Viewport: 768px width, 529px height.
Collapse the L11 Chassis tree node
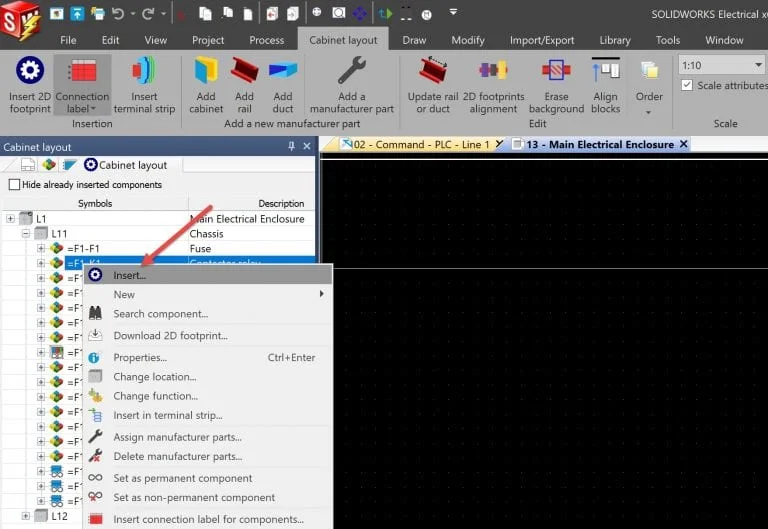coord(26,233)
